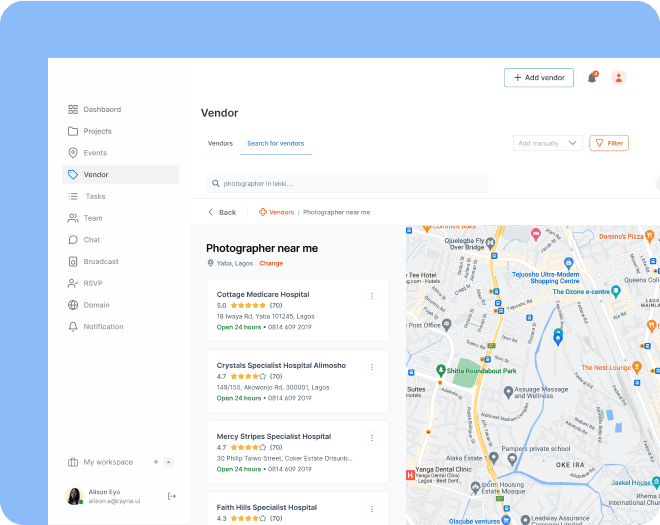Click the RSVP person-check icon

[73, 283]
